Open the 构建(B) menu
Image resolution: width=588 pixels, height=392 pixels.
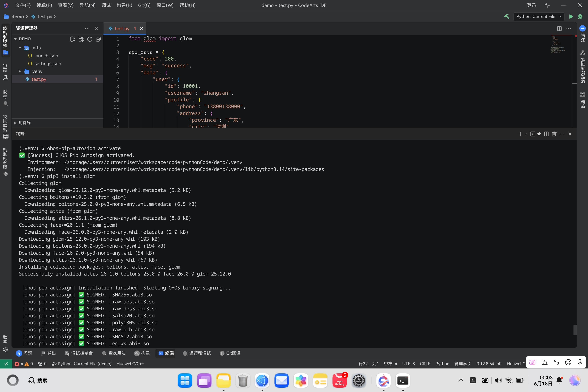(124, 5)
